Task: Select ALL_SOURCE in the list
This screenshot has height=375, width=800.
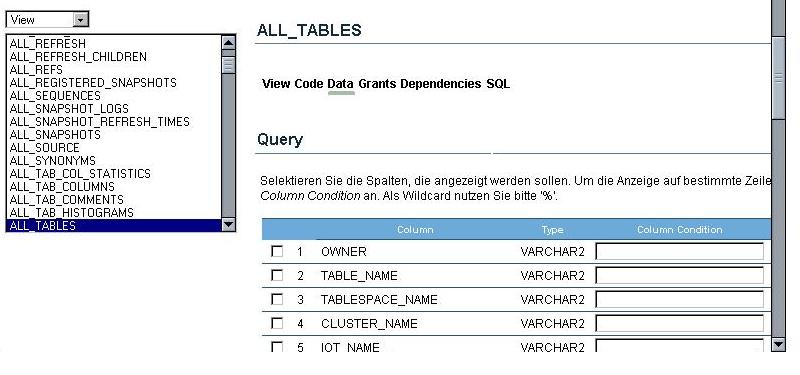Action: [44, 148]
